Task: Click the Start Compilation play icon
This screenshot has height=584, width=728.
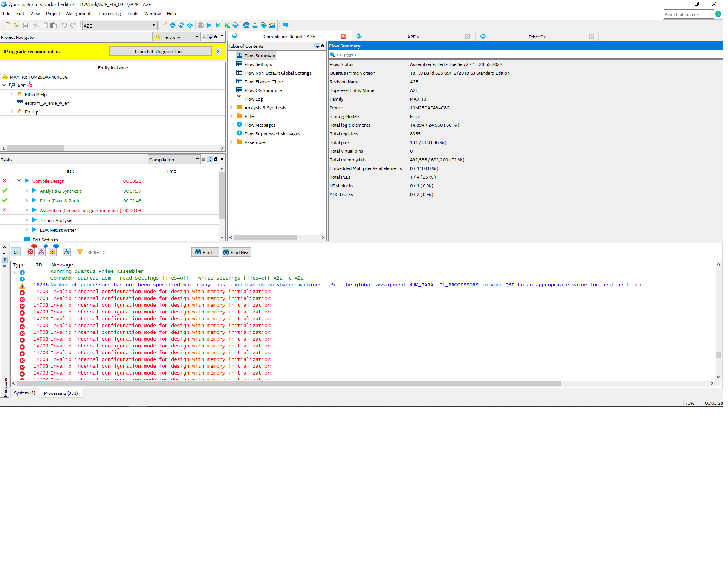Action: (x=209, y=25)
